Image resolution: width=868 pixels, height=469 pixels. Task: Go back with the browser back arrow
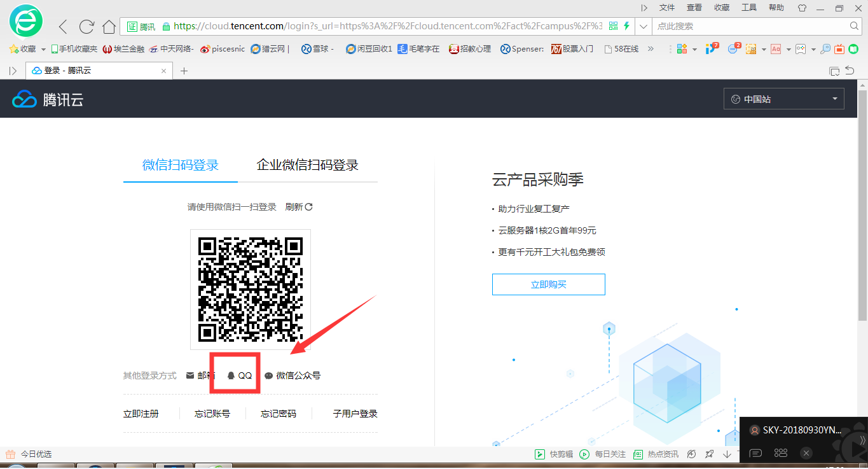point(63,26)
